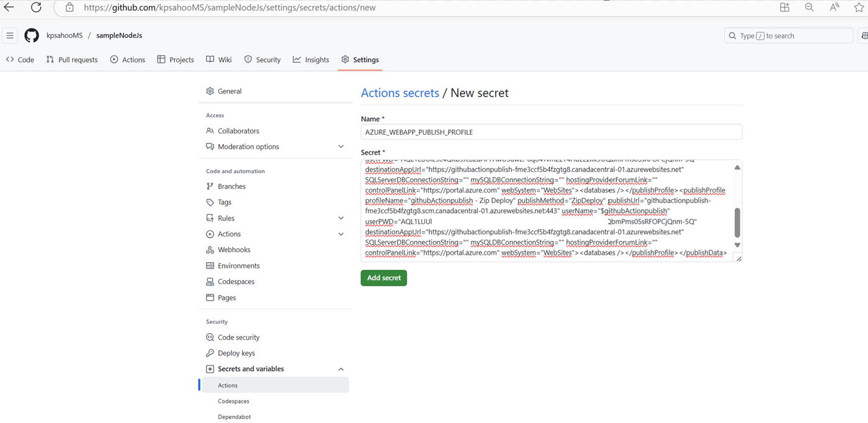The height and width of the screenshot is (423, 868).
Task: Click the Moderation options comment icon
Action: [210, 147]
